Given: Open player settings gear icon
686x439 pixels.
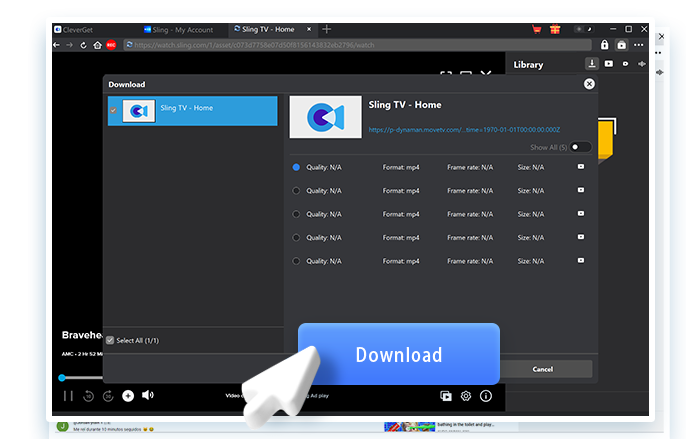Looking at the screenshot, I should coord(466,396).
